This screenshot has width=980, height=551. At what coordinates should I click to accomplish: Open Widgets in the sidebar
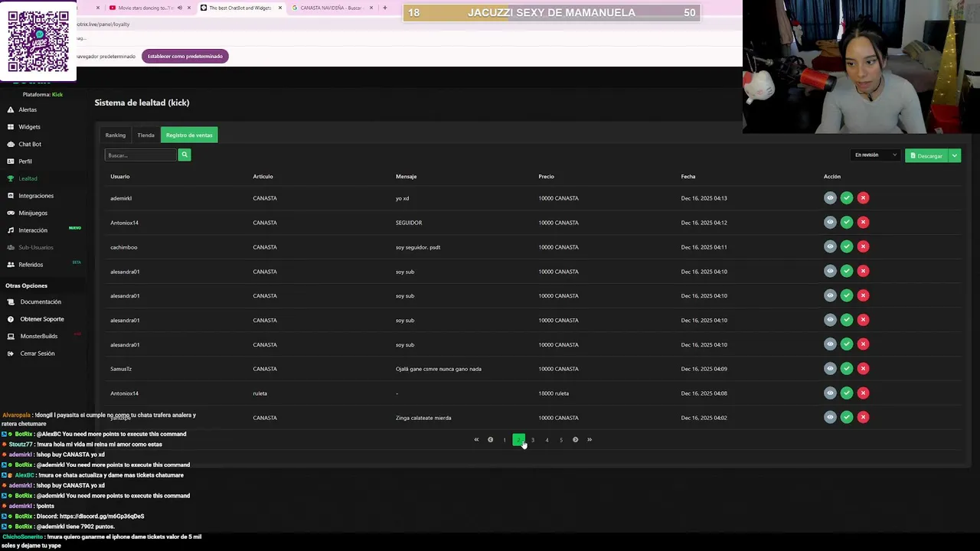point(29,127)
